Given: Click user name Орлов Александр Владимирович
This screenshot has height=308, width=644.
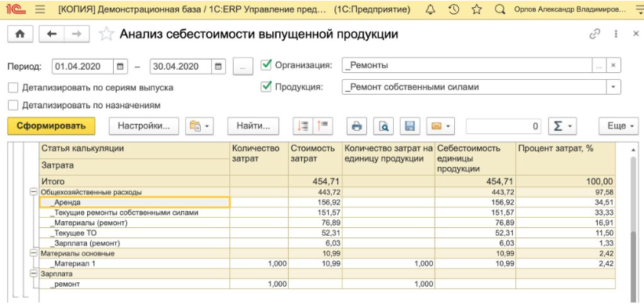Looking at the screenshot, I should point(570,10).
